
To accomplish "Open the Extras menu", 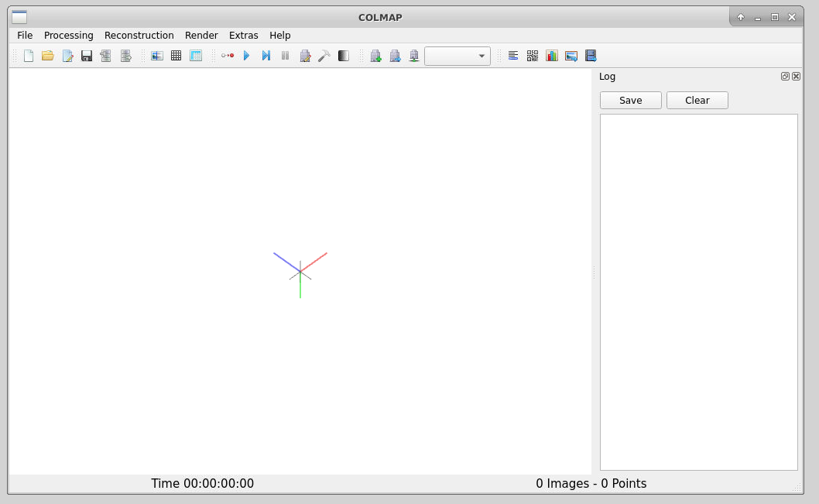I will [x=243, y=35].
